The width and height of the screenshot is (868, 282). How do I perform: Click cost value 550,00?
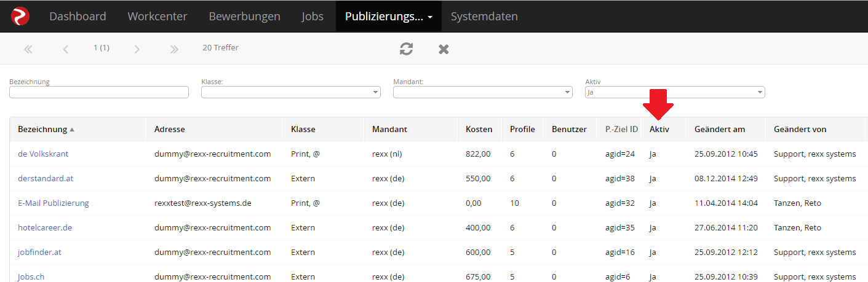(x=478, y=178)
